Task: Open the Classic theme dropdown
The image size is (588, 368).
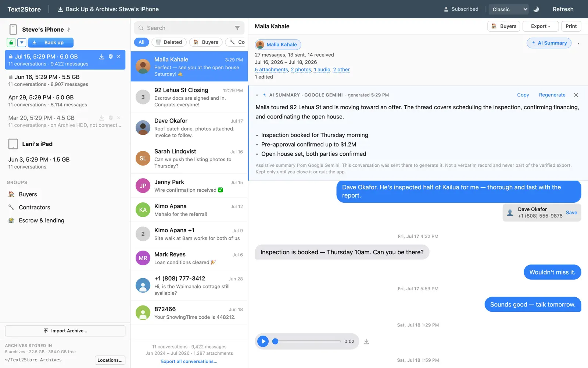Action: point(509,9)
